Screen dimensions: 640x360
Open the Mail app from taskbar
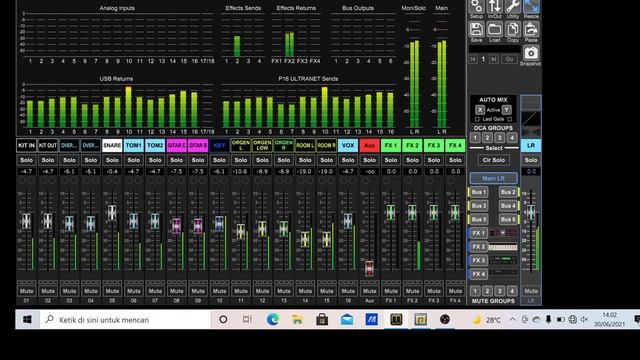point(347,320)
